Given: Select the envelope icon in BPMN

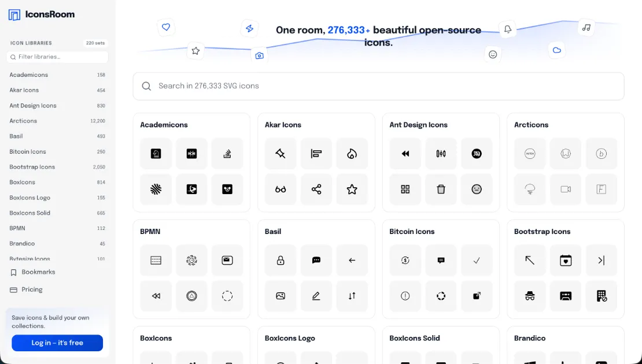Looking at the screenshot, I should pyautogui.click(x=227, y=261).
